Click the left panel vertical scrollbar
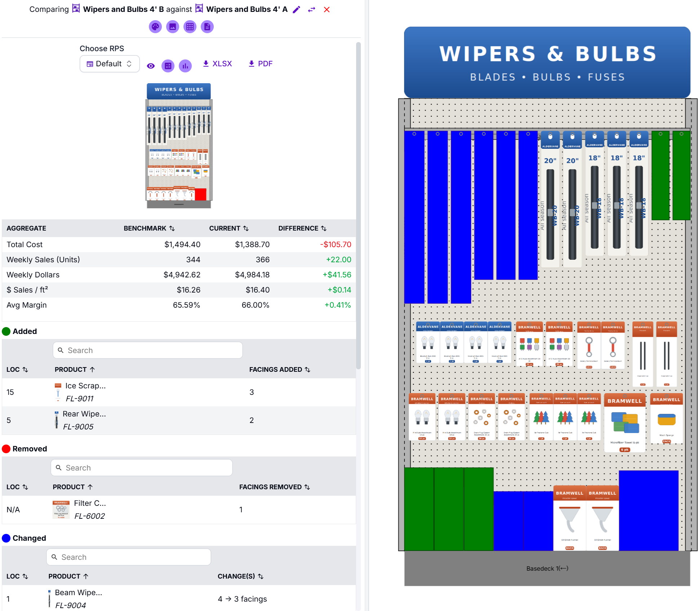The height and width of the screenshot is (611, 700). pos(358,205)
